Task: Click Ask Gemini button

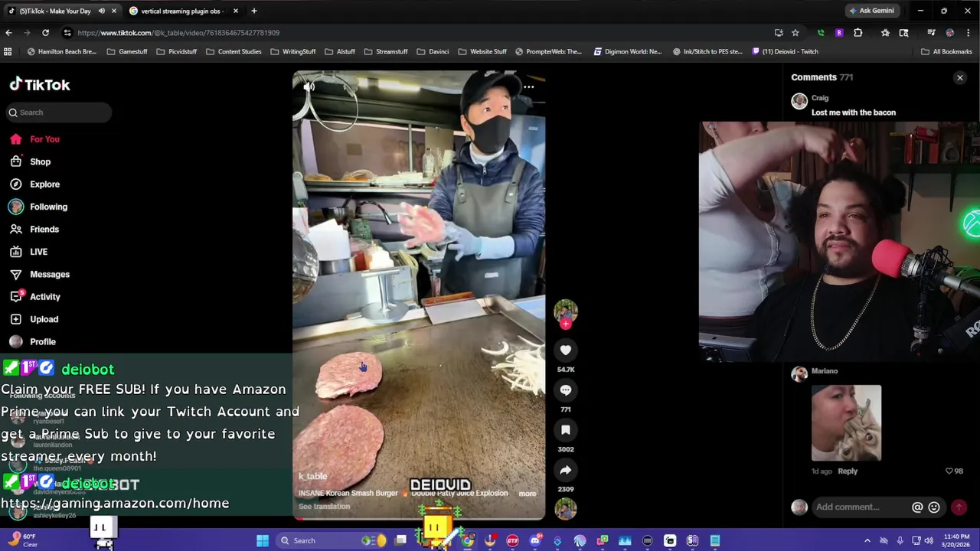Action: (x=871, y=11)
